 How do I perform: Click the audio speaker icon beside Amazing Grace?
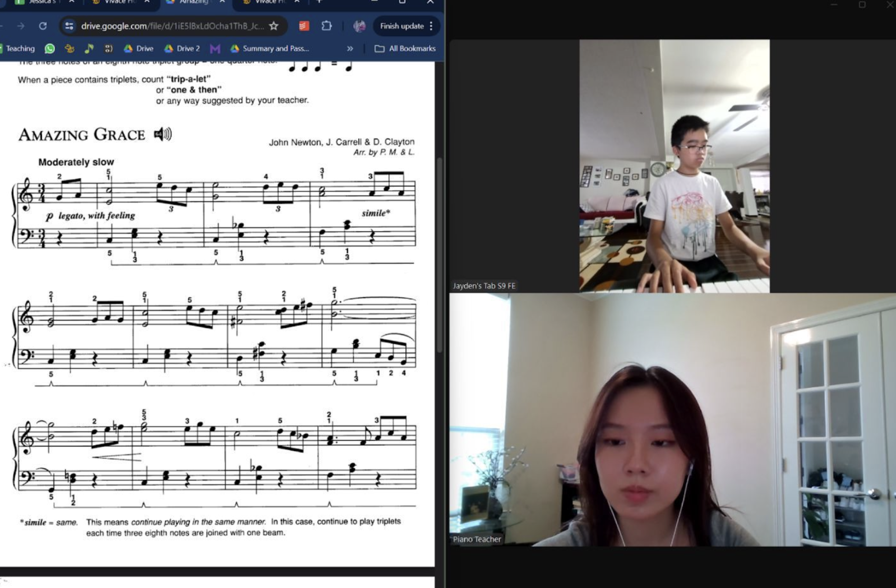click(x=163, y=134)
